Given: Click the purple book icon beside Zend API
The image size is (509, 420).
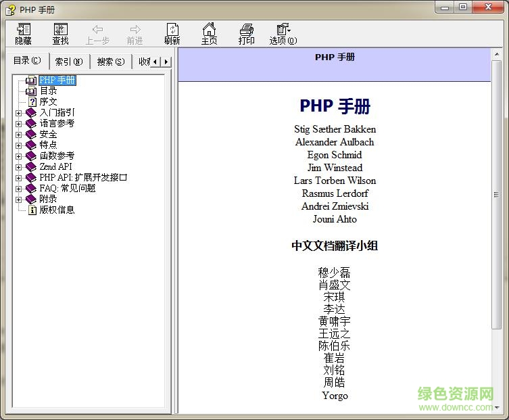Looking at the screenshot, I should tap(31, 166).
